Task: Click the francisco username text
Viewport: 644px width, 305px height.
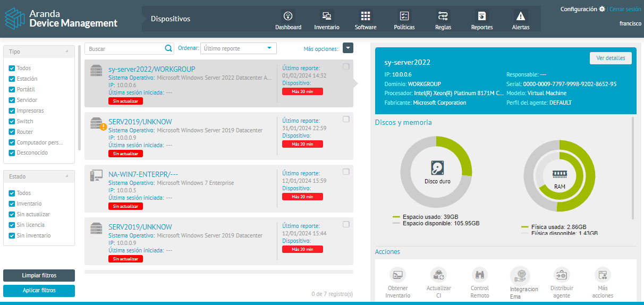Action: [630, 23]
